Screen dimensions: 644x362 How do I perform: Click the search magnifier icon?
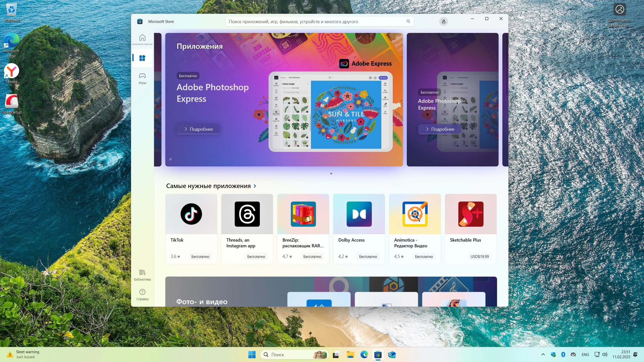408,21
